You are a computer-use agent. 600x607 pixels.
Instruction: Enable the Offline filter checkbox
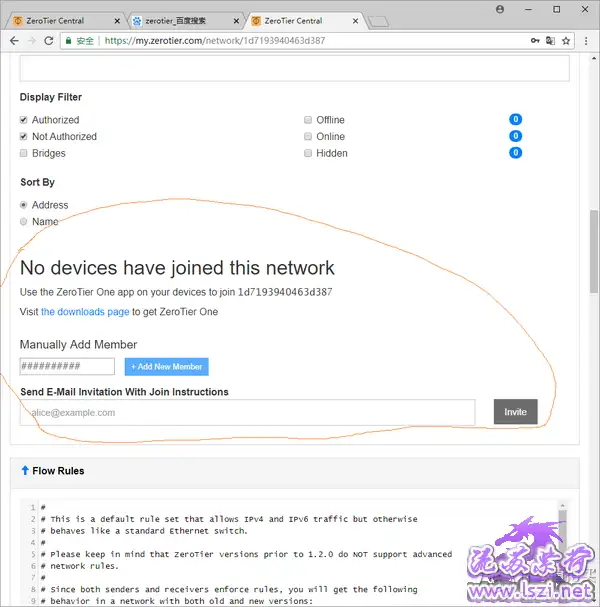pos(308,120)
